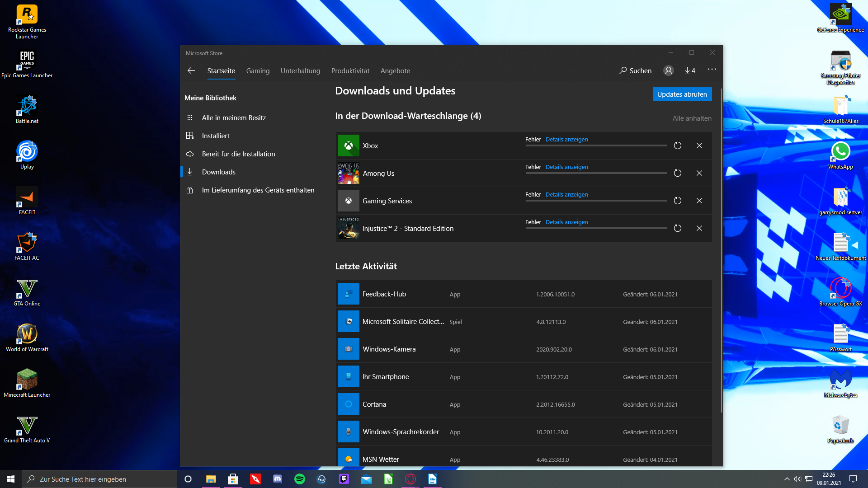
Task: Remove Injustice 2 from download queue
Action: (699, 228)
